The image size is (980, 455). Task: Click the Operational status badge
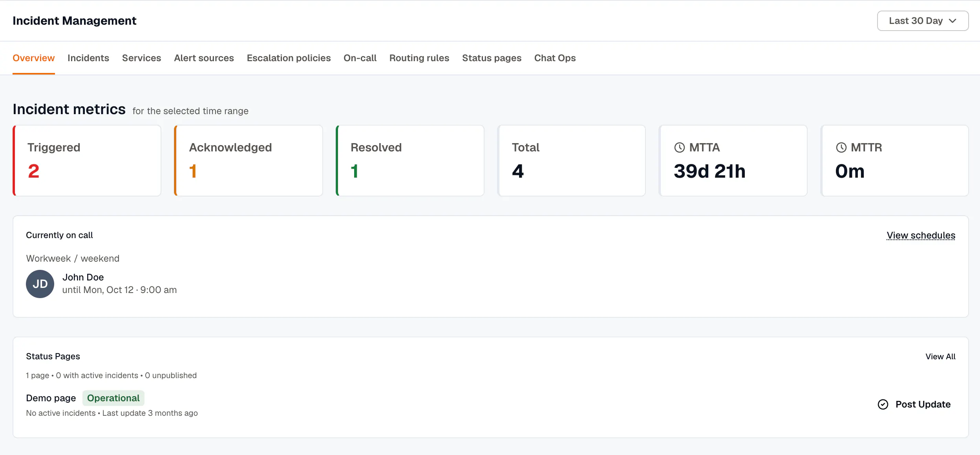113,398
